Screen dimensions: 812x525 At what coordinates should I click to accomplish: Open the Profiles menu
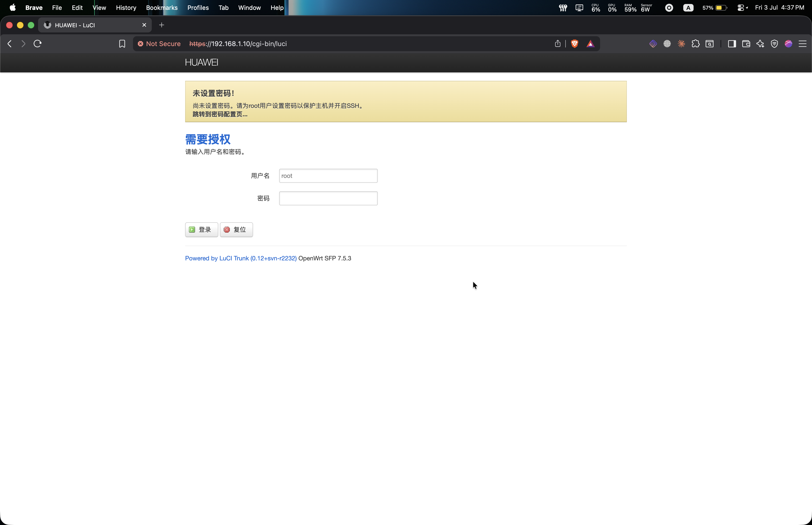click(x=198, y=8)
